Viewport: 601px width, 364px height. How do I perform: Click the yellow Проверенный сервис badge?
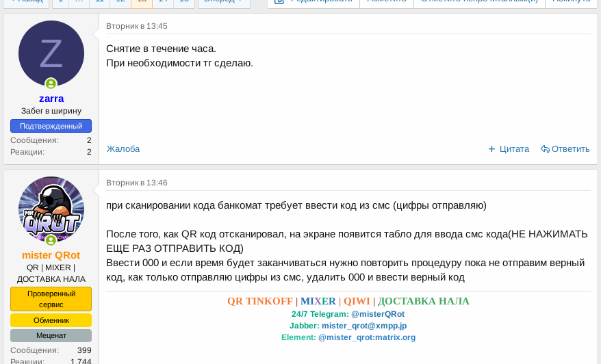(51, 299)
